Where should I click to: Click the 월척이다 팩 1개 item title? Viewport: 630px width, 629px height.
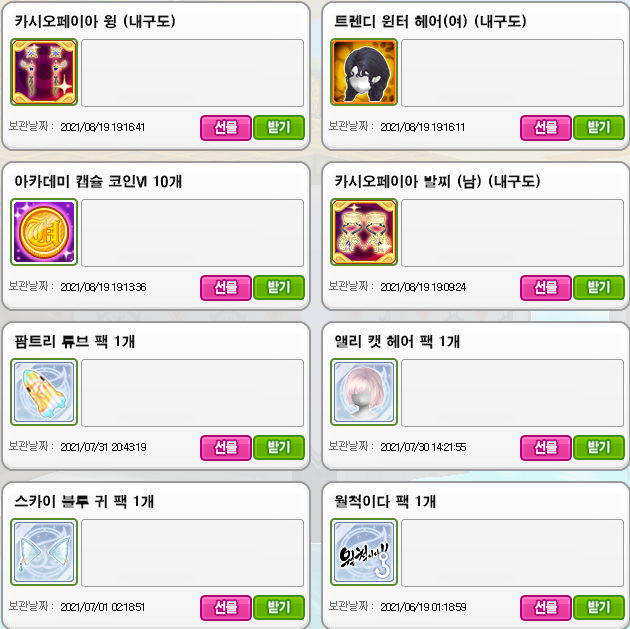pos(385,501)
